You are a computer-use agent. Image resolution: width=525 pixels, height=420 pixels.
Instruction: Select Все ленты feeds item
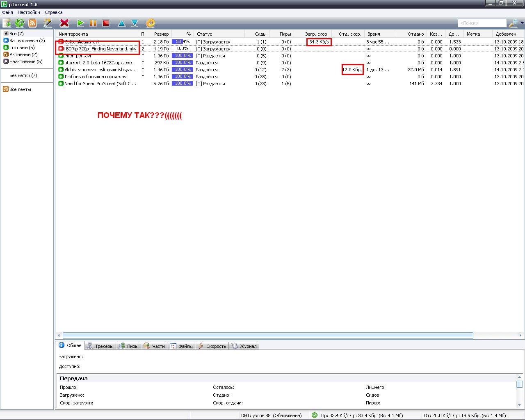click(17, 89)
